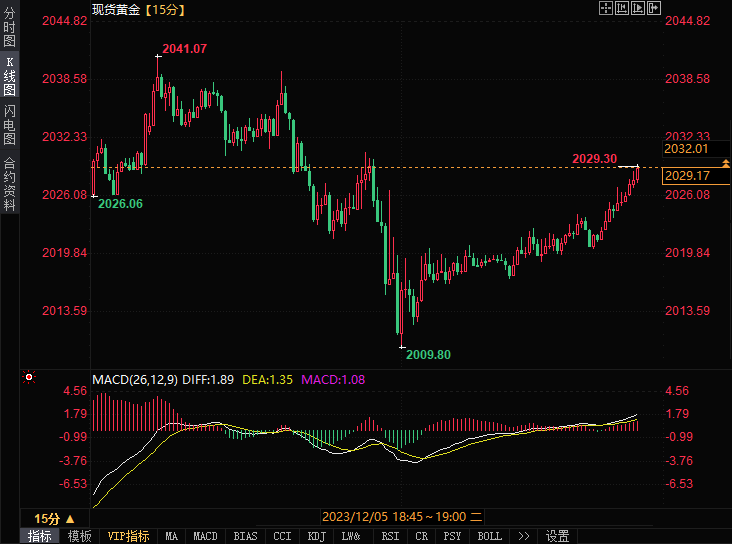Click the chart icon with left-pointing triangle
Screen dimensions: 732x544
(622, 8)
